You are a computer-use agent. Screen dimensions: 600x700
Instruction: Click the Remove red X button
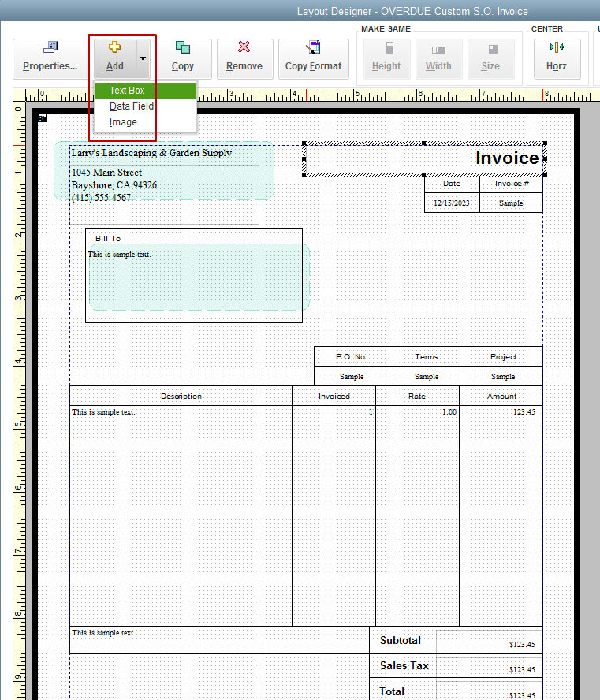[x=244, y=59]
